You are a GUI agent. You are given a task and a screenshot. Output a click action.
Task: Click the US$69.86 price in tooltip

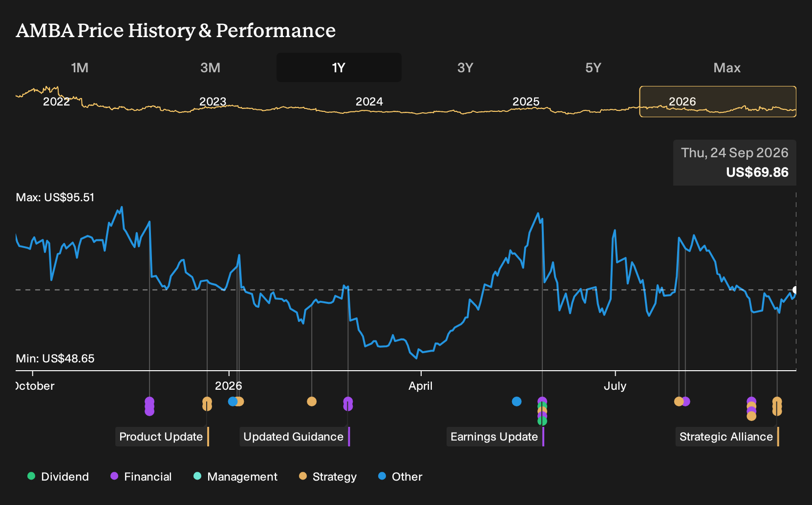757,172
